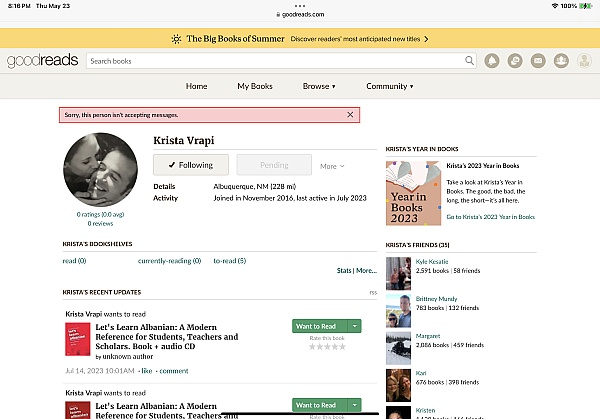Open Brittney Mundy's friend photo
This screenshot has width=600, height=419.
click(x=398, y=311)
